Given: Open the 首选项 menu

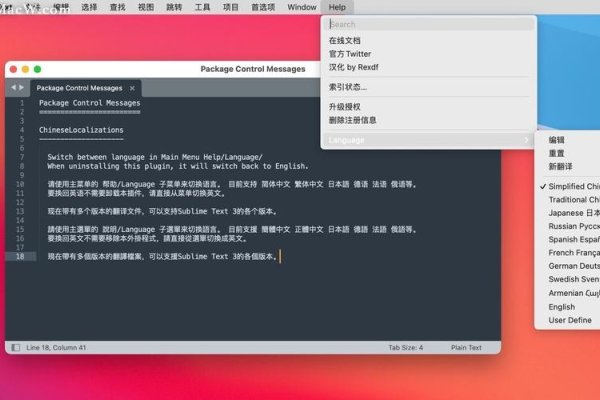Looking at the screenshot, I should point(263,7).
